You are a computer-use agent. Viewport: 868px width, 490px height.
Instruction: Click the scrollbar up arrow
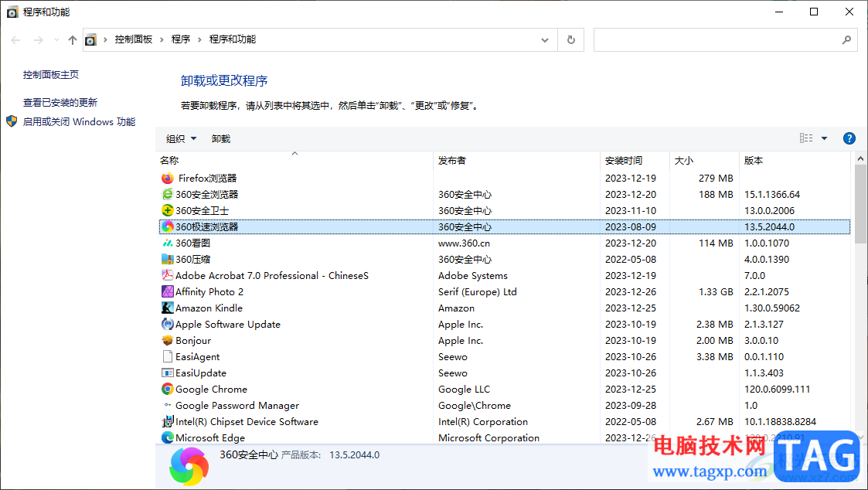click(x=860, y=158)
